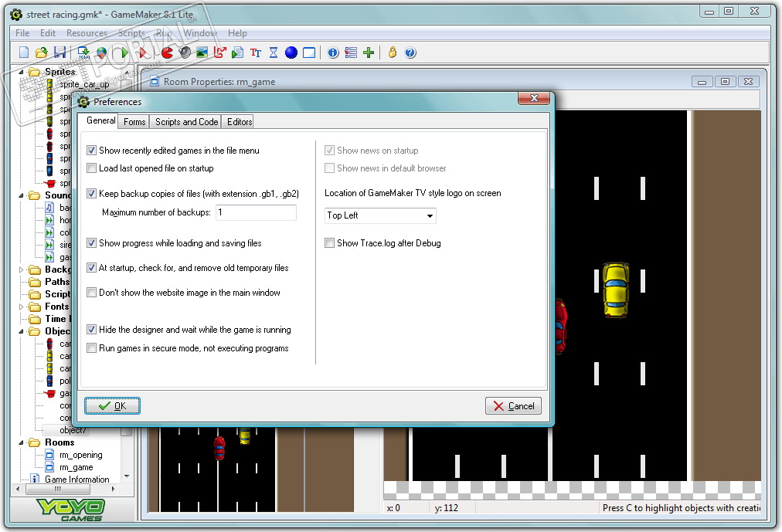Toggle Hide the designer while game runs
782x532 pixels.
point(91,329)
